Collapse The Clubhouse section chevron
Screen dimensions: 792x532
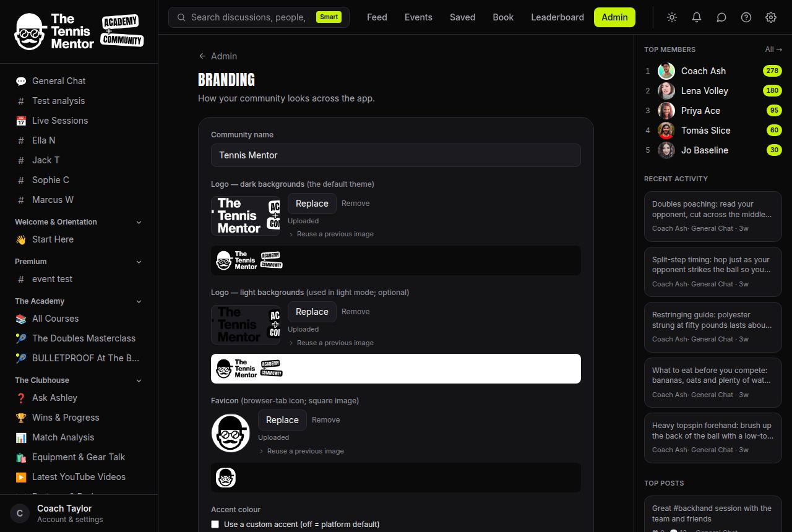(139, 380)
